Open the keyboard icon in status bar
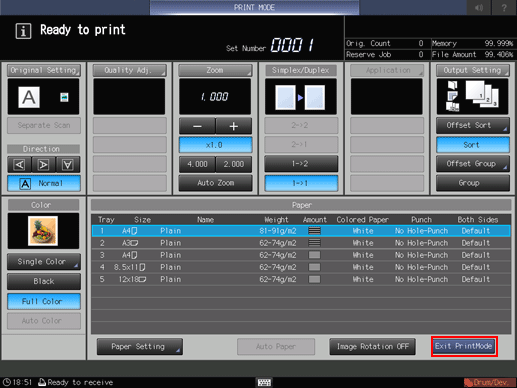 click(264, 382)
